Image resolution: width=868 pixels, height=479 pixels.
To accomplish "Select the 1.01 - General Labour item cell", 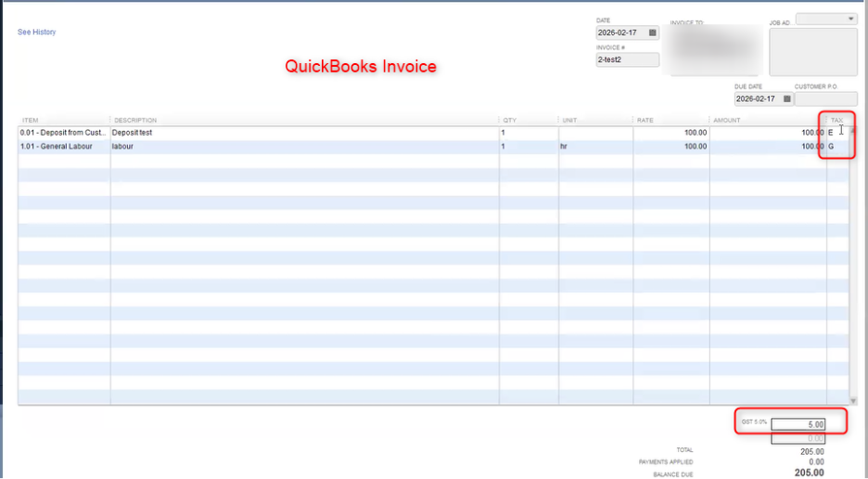I will (64, 147).
